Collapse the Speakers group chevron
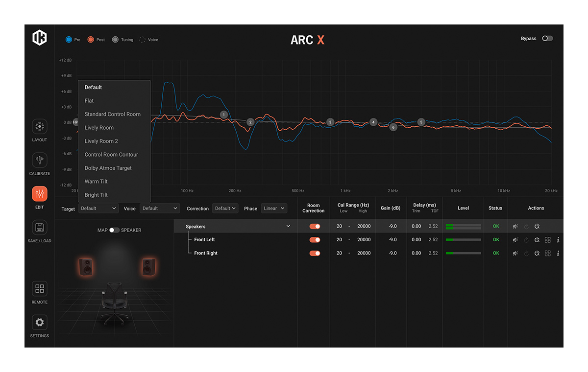The height and width of the screenshot is (372, 588). pos(288,226)
